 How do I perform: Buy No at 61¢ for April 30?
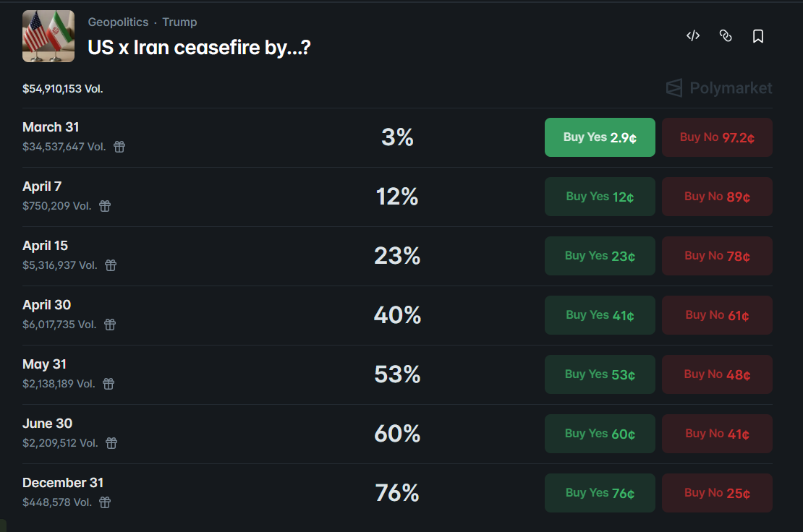(717, 314)
